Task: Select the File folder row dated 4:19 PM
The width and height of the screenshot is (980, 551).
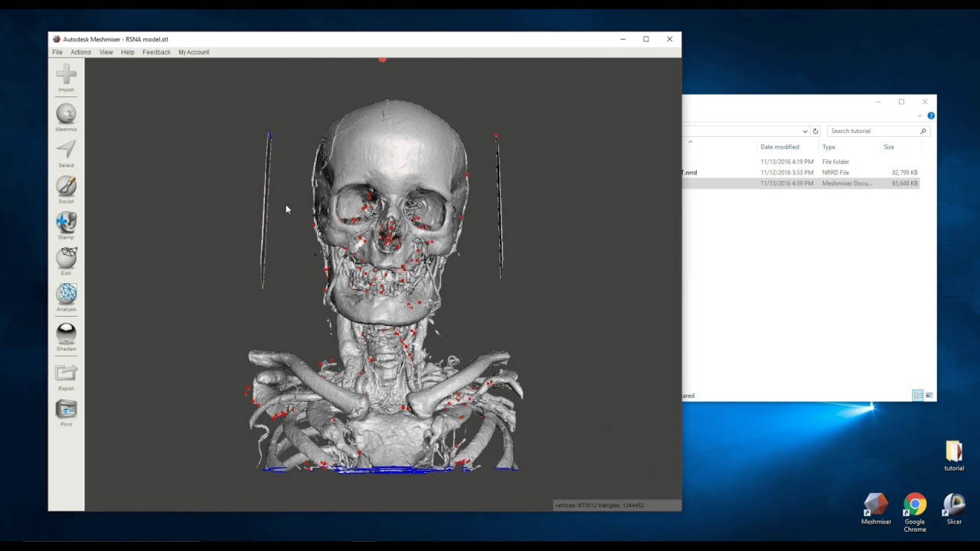Action: (800, 161)
